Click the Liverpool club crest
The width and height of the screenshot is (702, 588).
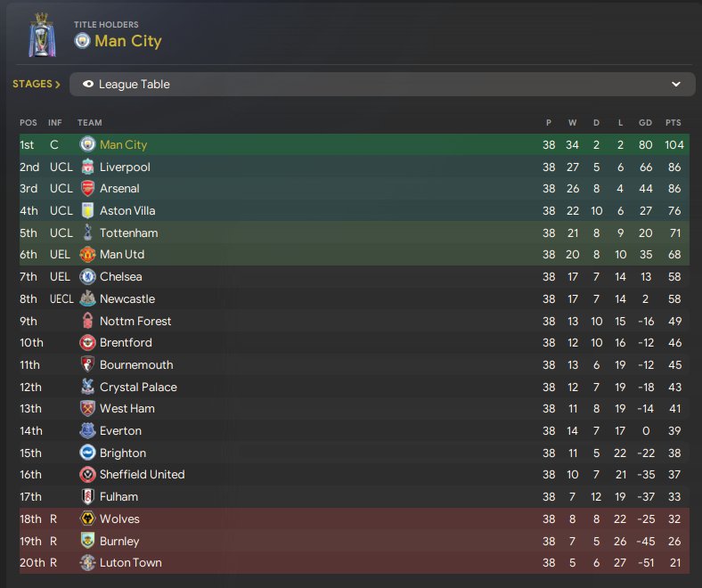[87, 167]
